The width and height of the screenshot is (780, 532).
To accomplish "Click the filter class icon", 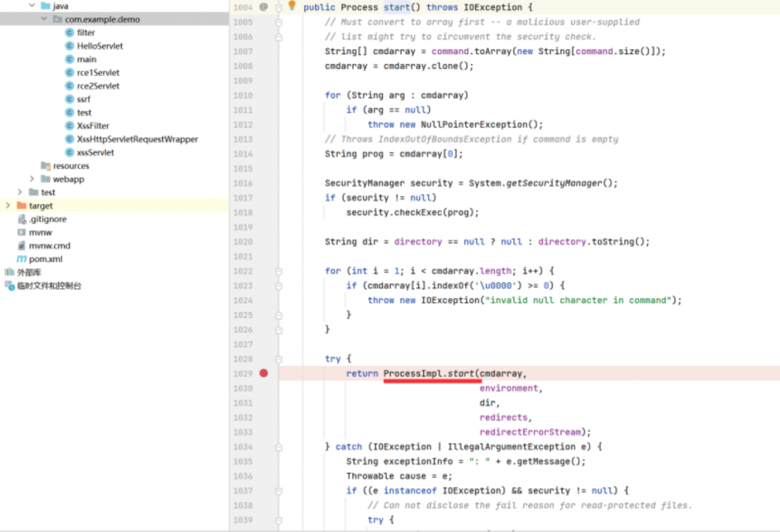I will click(x=69, y=32).
